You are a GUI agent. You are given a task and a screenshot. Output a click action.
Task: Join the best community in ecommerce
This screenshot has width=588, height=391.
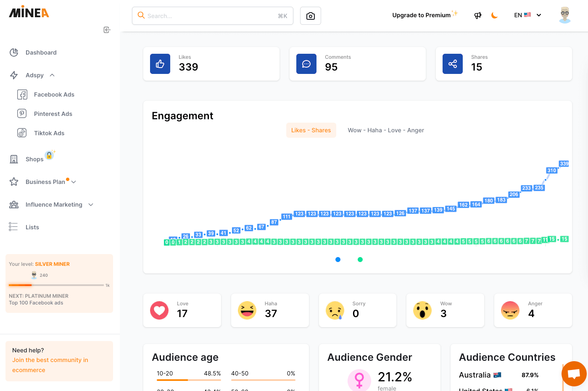click(x=50, y=365)
